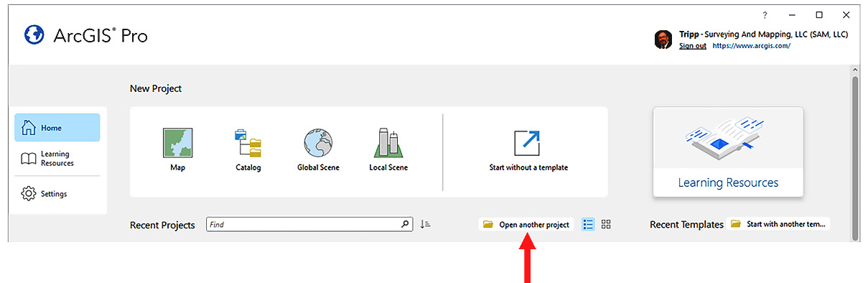
Task: Click the user profile picture
Action: point(663,40)
